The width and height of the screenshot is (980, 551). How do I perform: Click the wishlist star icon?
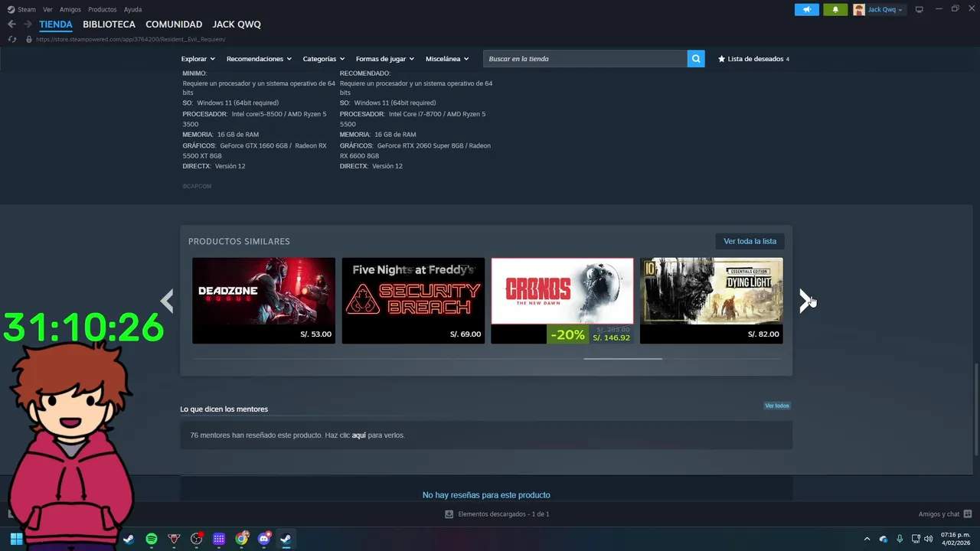(721, 59)
